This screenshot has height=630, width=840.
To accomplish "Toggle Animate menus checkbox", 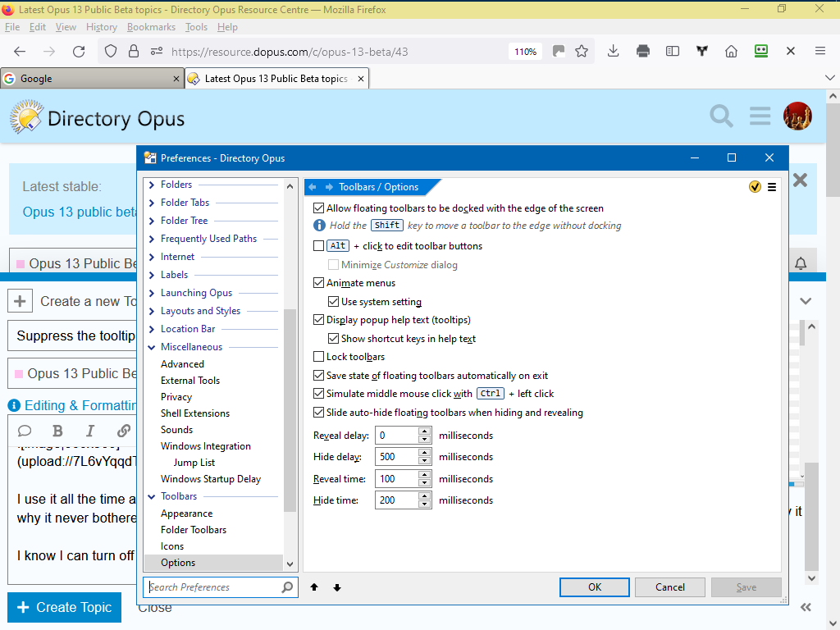I will coord(319,283).
